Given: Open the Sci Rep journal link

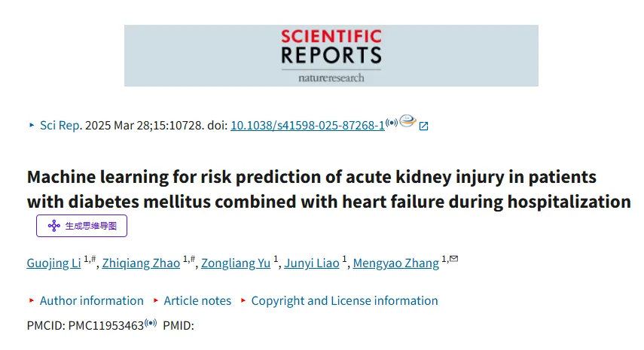Looking at the screenshot, I should pyautogui.click(x=61, y=126).
